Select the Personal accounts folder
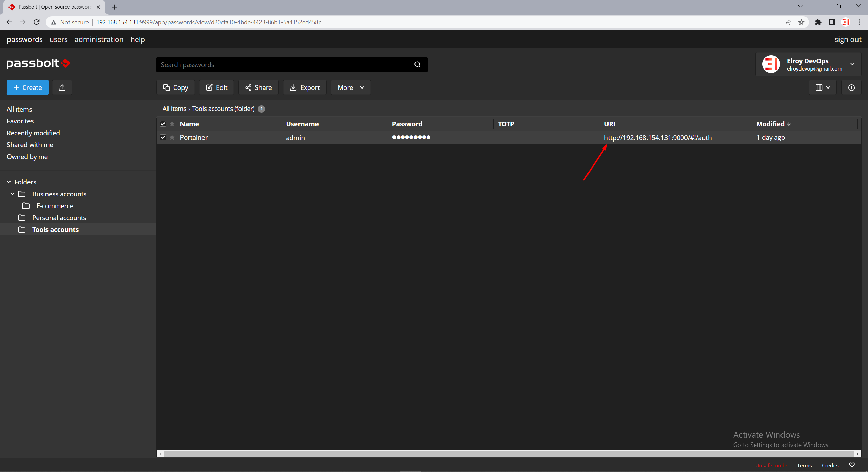This screenshot has height=472, width=868. (x=59, y=218)
